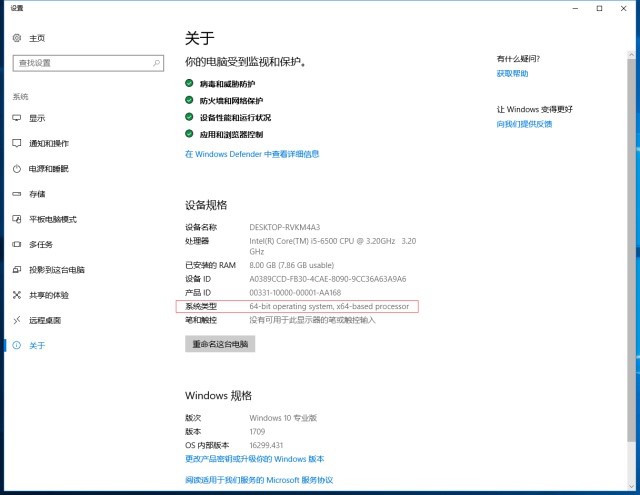
Task: Select 显示 settings page
Action: [37, 118]
